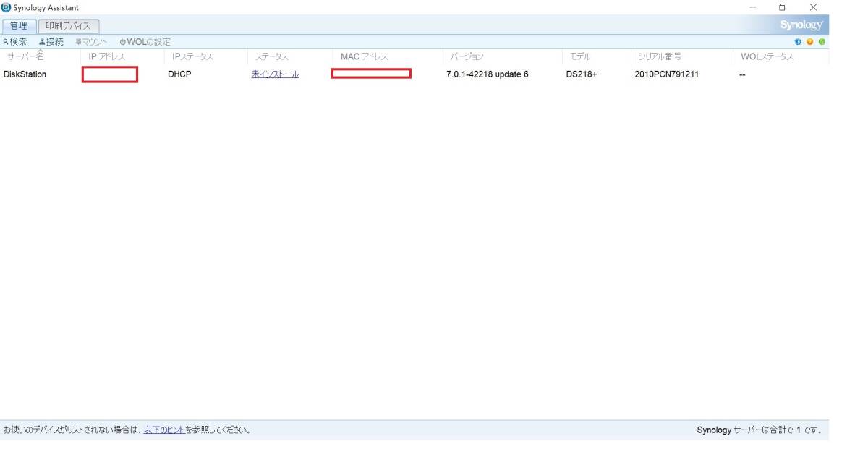Open the 以下のヒント link in the status bar

tap(164, 430)
